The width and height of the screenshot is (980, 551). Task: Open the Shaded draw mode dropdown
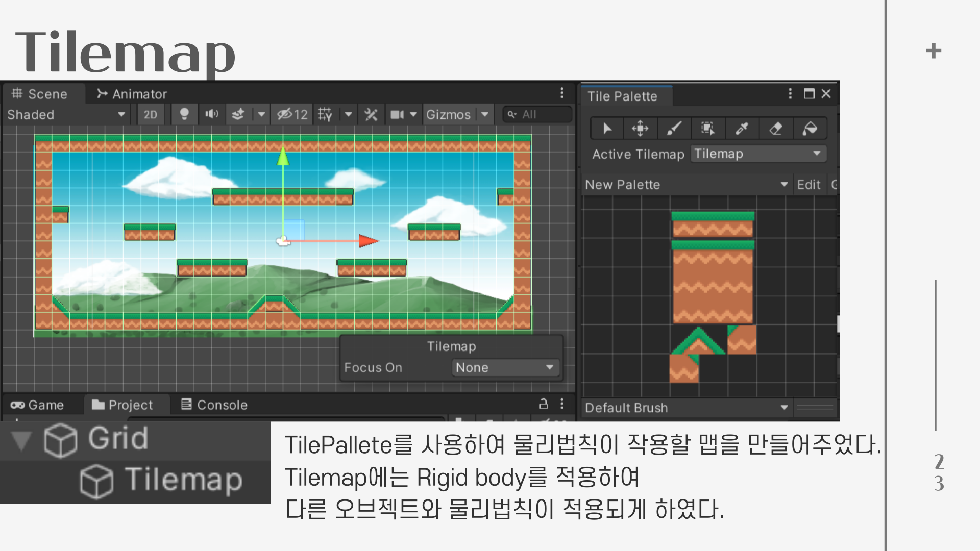[x=66, y=114]
